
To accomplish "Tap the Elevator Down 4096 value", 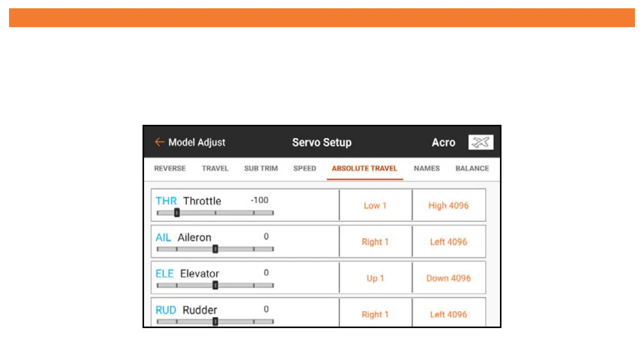I will 448,278.
